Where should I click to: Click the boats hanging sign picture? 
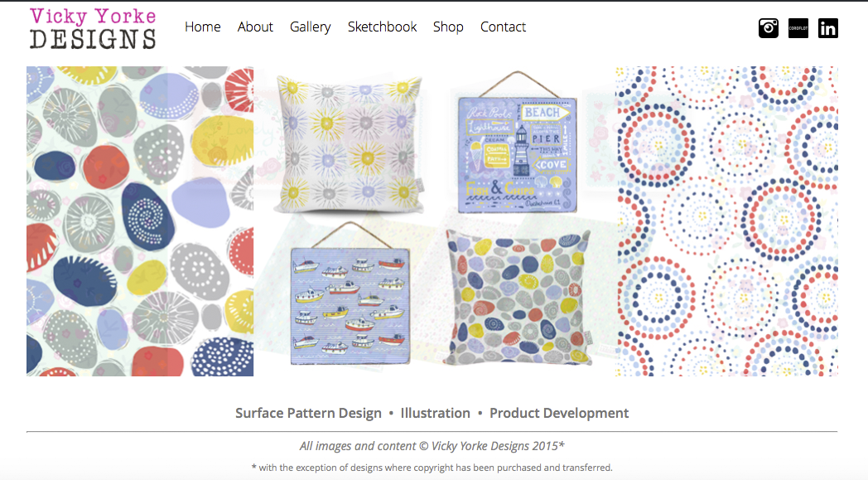350,293
